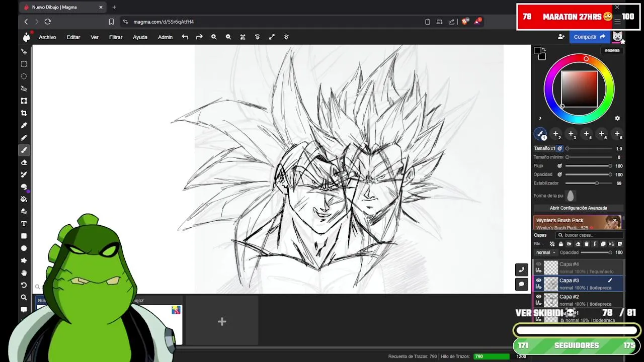
Task: Select the star shape tool
Action: tap(24, 260)
